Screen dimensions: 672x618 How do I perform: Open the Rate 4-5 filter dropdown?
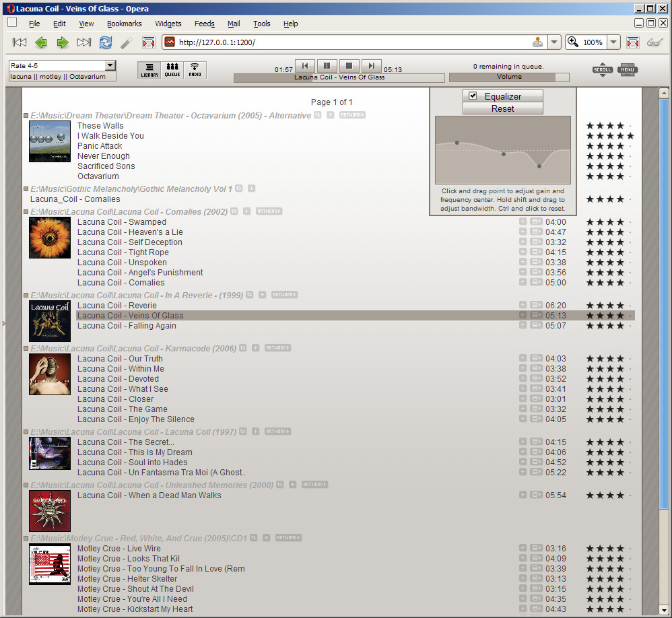coord(110,65)
